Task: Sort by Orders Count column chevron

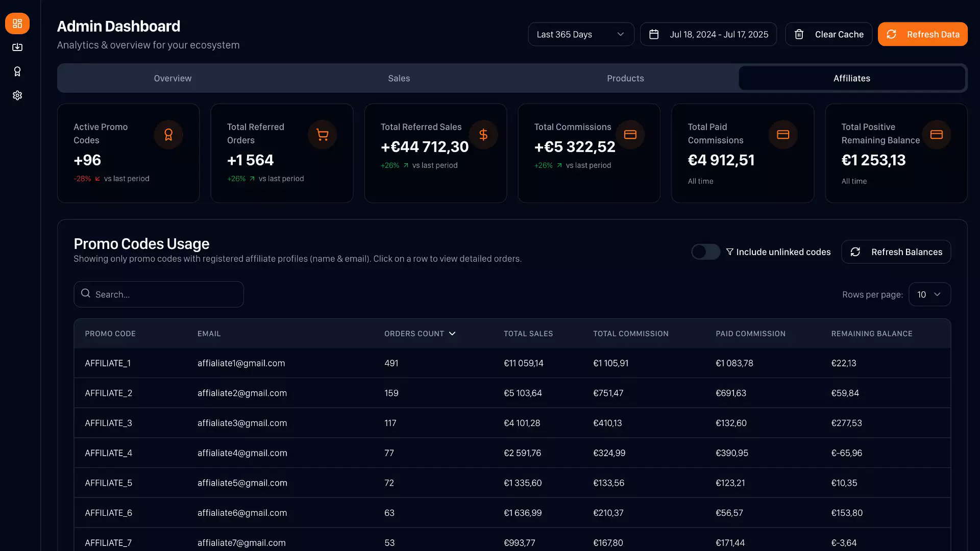Action: click(x=452, y=334)
